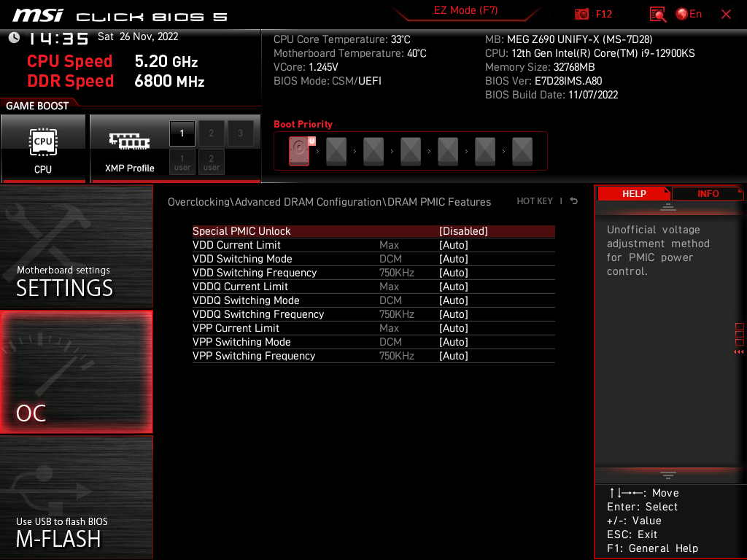Click the GAME BOOST label tab
The image size is (747, 560).
[37, 106]
